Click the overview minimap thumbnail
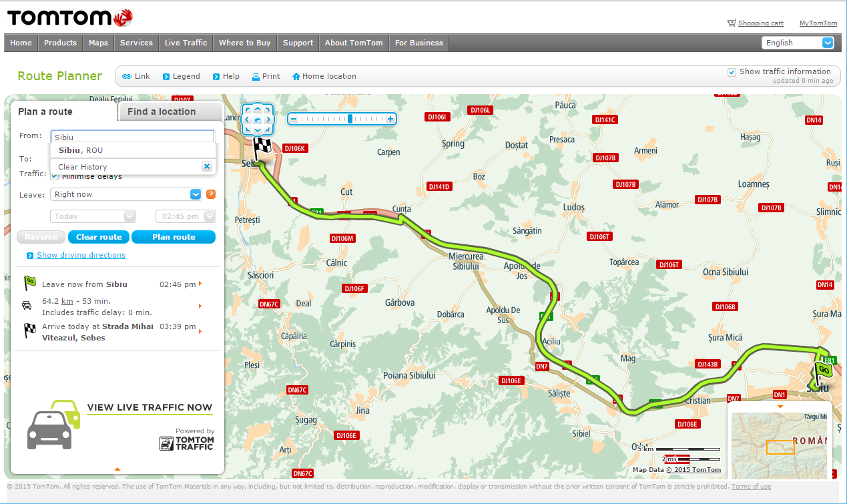Image resolution: width=847 pixels, height=504 pixels. tap(779, 446)
